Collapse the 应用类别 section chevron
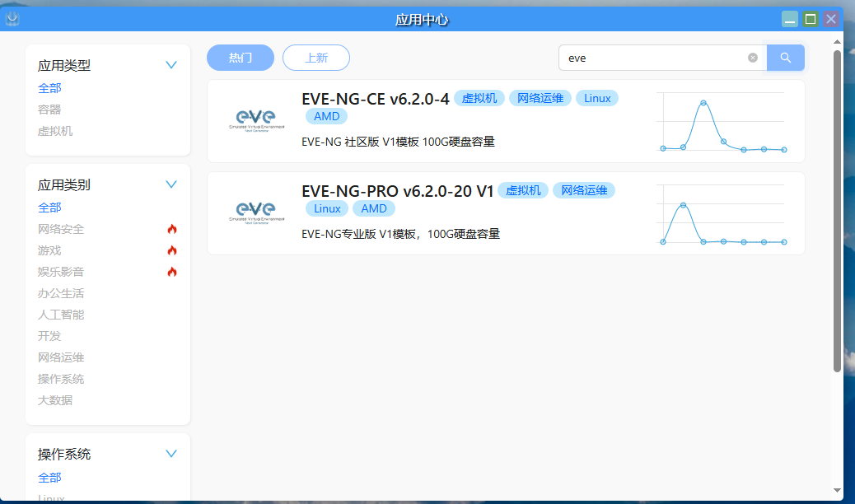 171,184
